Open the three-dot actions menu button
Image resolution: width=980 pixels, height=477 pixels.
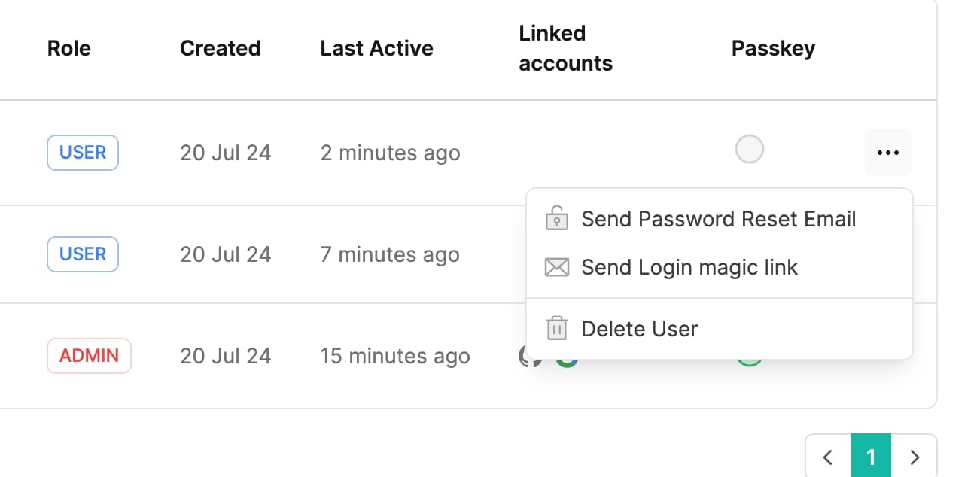(888, 153)
